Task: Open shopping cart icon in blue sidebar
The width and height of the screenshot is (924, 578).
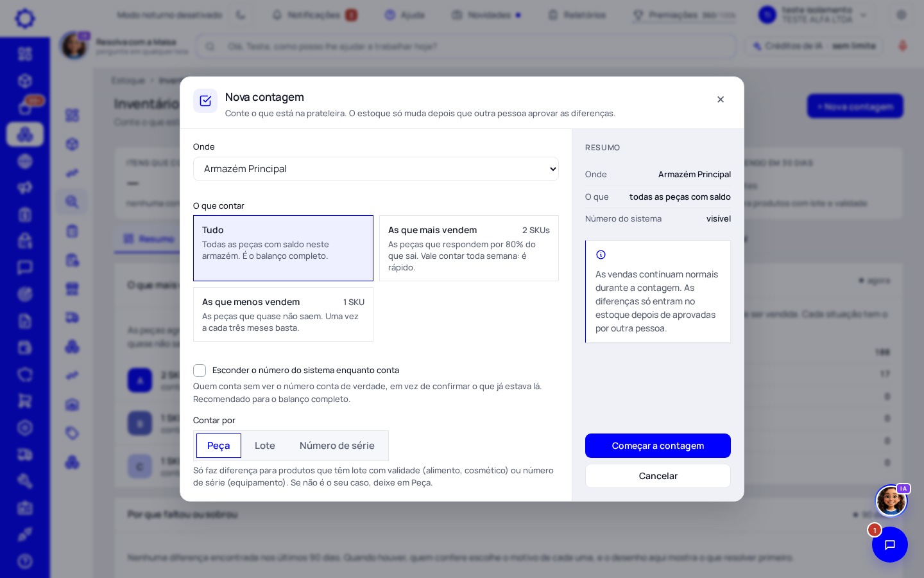Action: coord(25,401)
